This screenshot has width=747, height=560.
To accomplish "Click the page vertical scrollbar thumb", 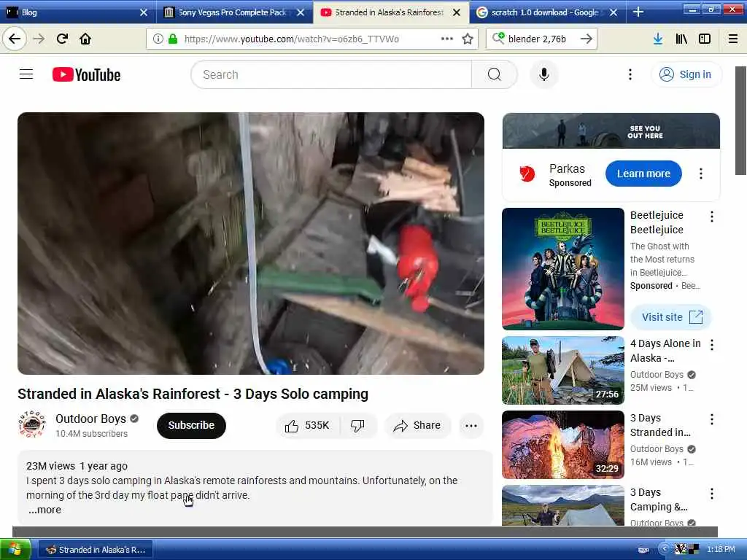I will tap(741, 120).
